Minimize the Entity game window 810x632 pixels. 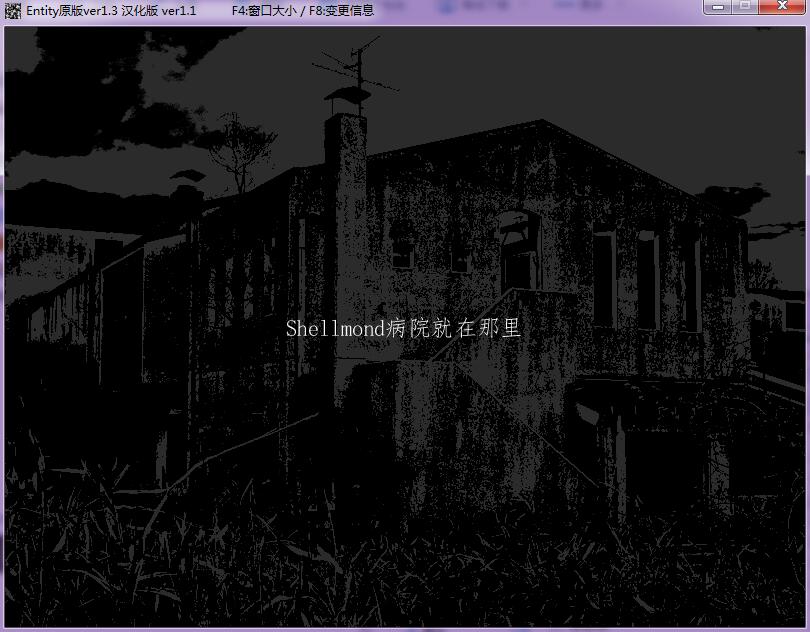[x=718, y=7]
